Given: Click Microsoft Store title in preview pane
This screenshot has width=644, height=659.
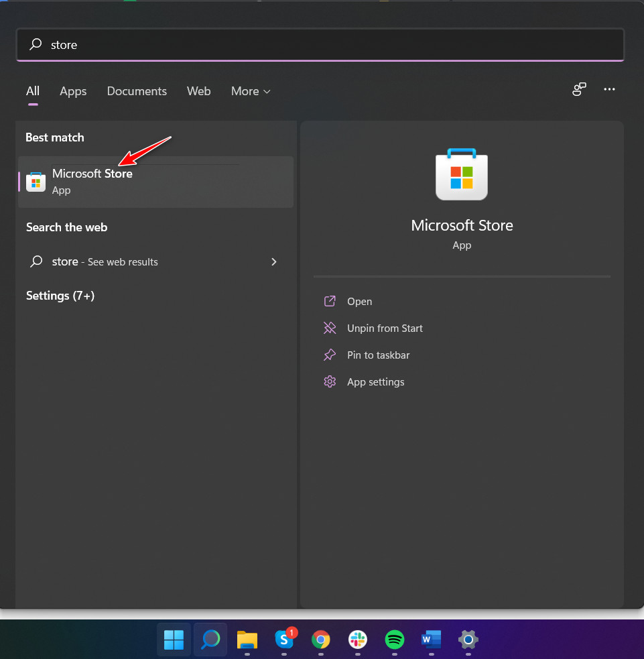Looking at the screenshot, I should pyautogui.click(x=462, y=225).
